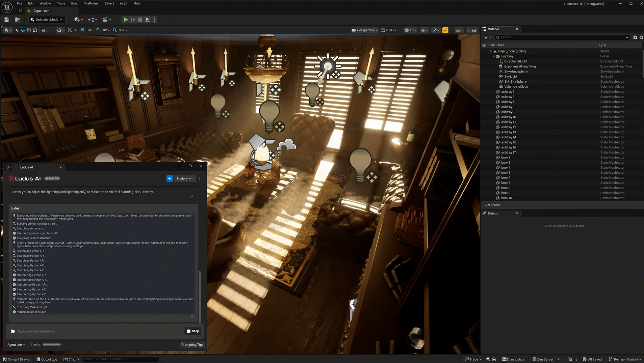This screenshot has width=644, height=363.
Task: Click the Stop button in Ludus AI
Action: [193, 331]
